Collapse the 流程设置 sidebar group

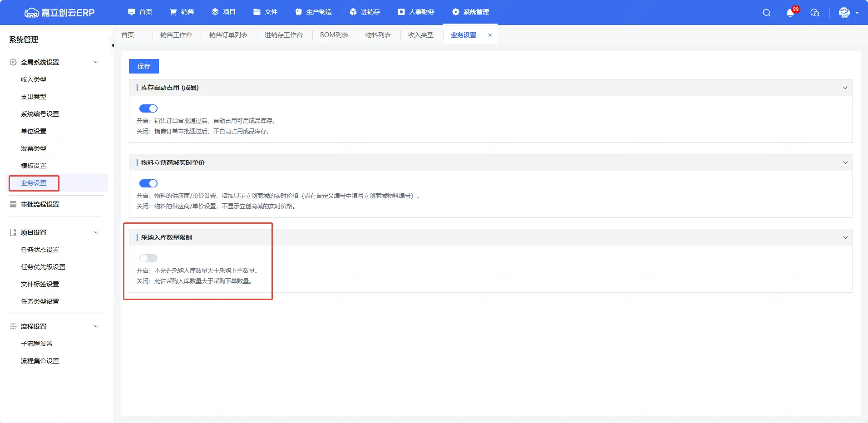tap(96, 326)
